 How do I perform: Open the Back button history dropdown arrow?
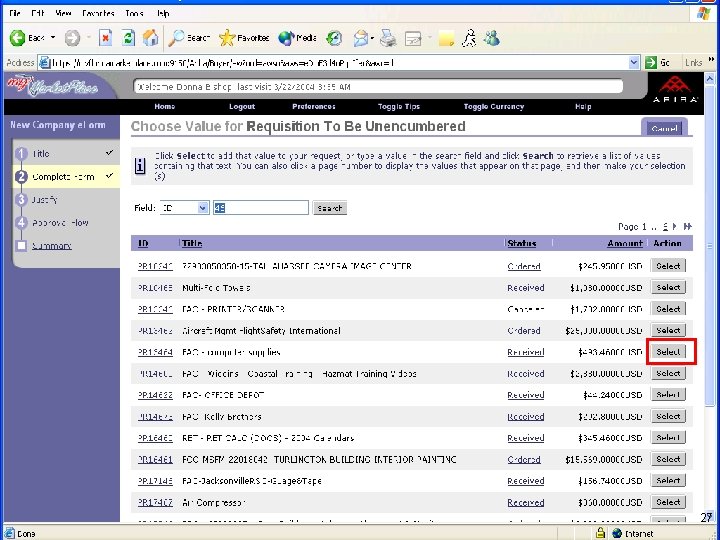(x=53, y=38)
